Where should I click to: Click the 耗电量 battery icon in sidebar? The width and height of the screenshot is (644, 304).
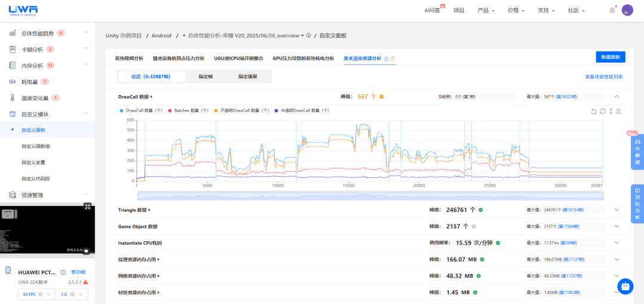point(13,82)
